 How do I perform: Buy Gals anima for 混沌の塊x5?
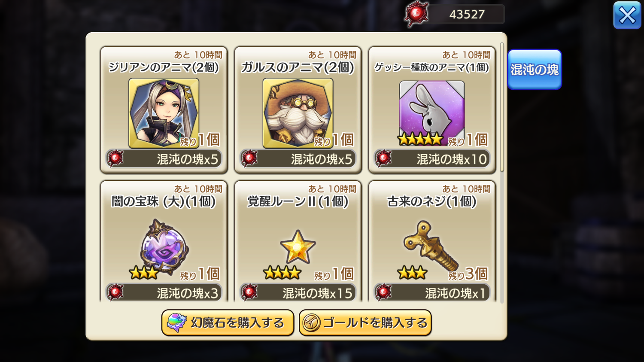298,159
